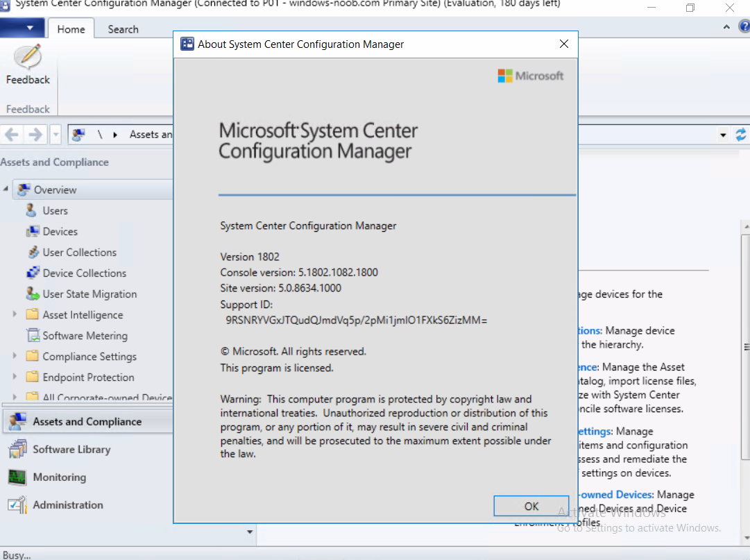Open the Assets and Compliance workspace icon
750x560 pixels.
(18, 421)
